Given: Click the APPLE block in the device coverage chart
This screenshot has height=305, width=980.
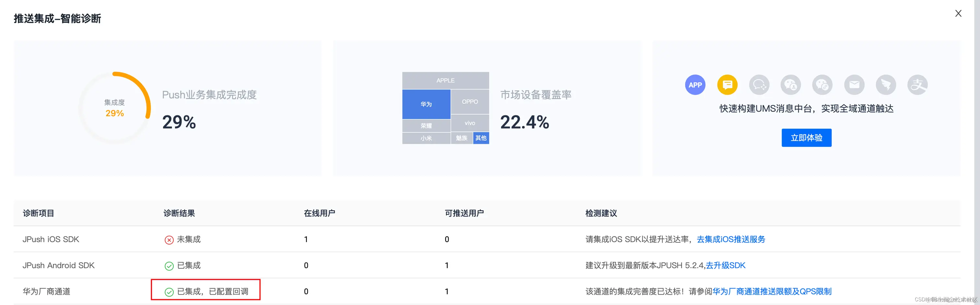Looking at the screenshot, I should pos(445,80).
